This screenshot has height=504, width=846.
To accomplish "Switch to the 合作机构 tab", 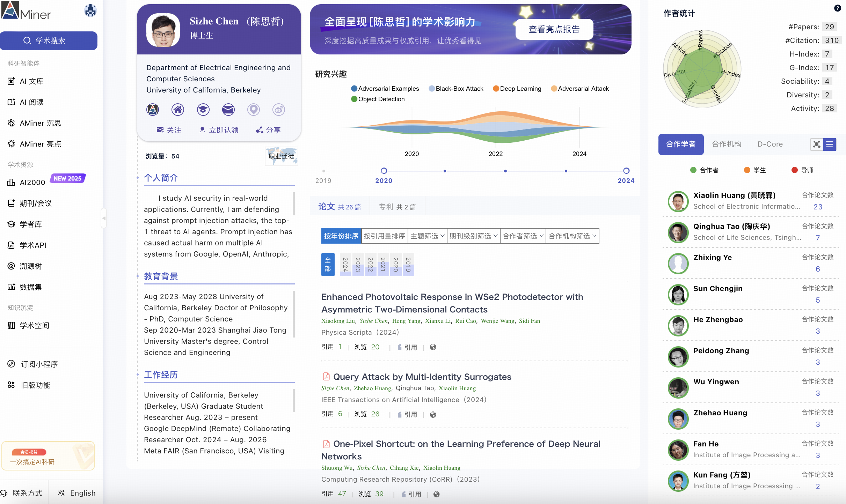I will coord(727,144).
